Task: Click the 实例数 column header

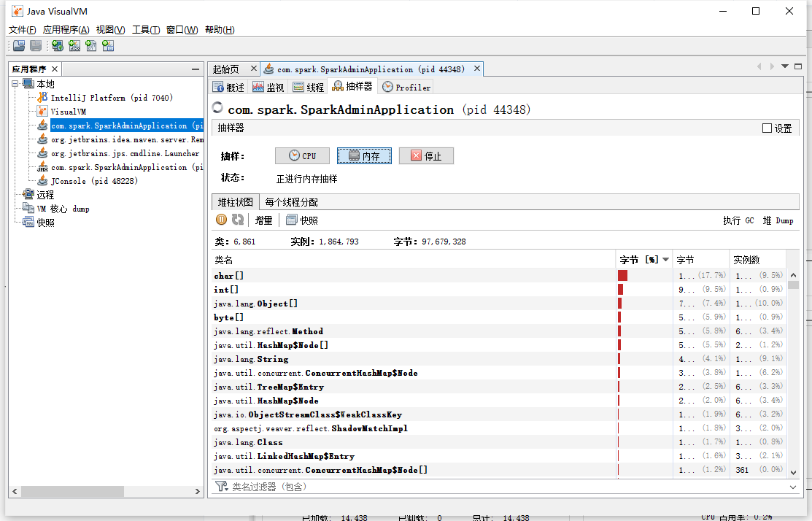Action: click(x=757, y=260)
